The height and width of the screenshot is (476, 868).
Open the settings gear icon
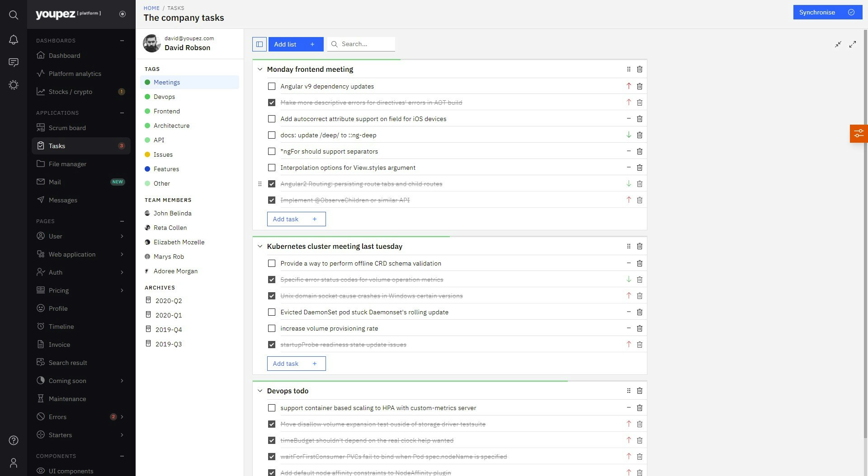pos(14,85)
